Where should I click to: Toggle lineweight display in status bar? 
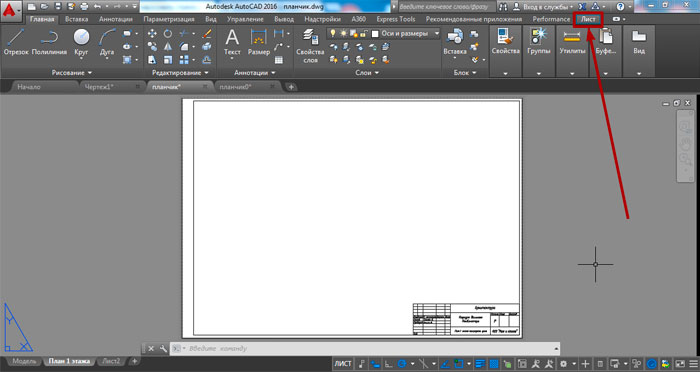480,364
